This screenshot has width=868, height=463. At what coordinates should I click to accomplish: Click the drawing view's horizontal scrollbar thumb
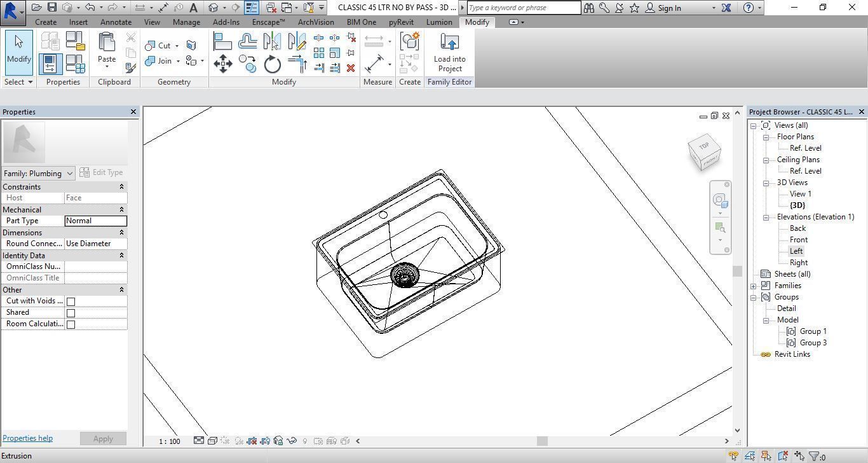542,441
